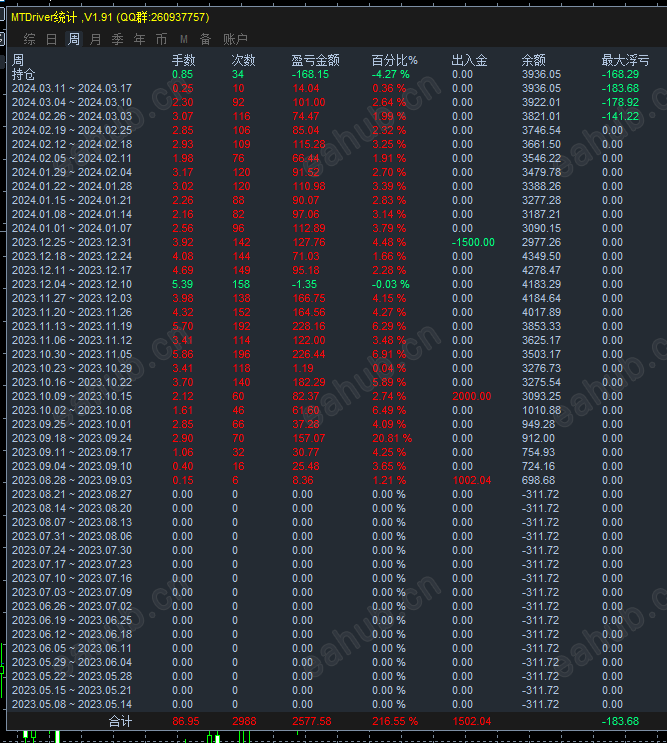667x743 pixels.
Task: Select the M tab
Action: click(x=184, y=39)
